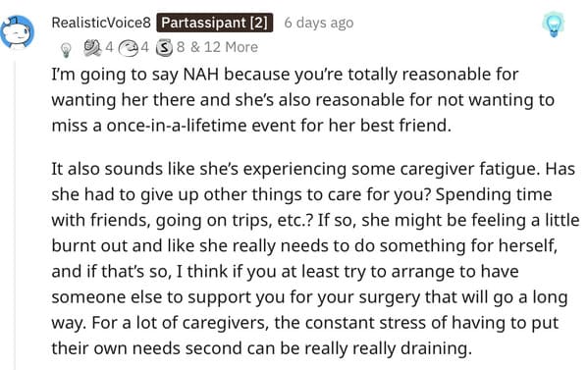Click the round face award icon

(x=129, y=48)
